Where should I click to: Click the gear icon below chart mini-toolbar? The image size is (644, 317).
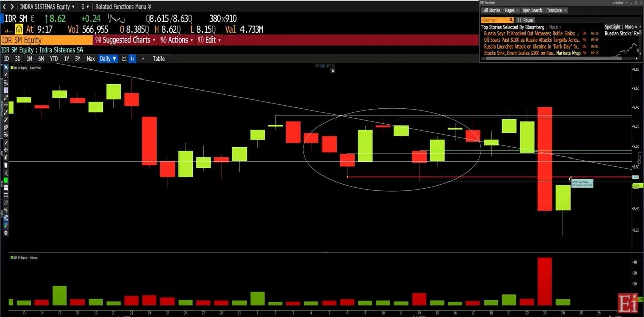pyautogui.click(x=333, y=71)
